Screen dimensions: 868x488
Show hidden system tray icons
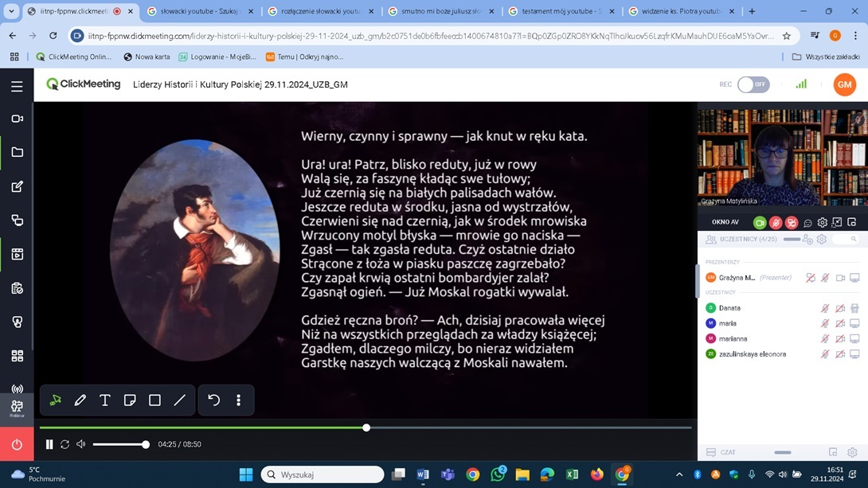pyautogui.click(x=679, y=474)
